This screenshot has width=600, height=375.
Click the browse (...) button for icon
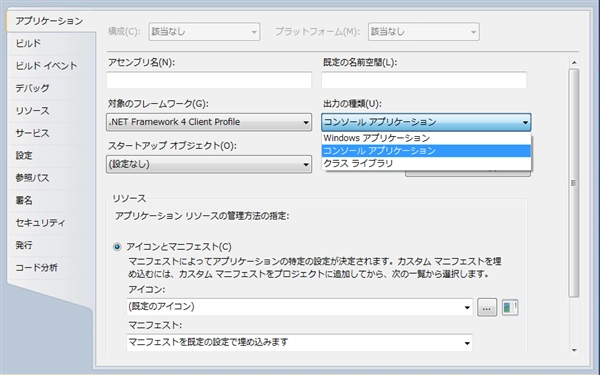pos(487,307)
